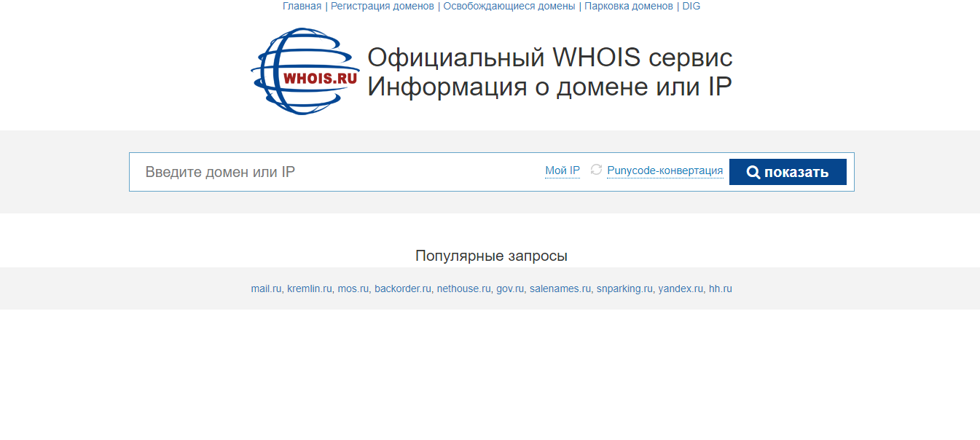The image size is (980, 440).
Task: Select Парковка доменов in top navigation
Action: click(x=629, y=6)
